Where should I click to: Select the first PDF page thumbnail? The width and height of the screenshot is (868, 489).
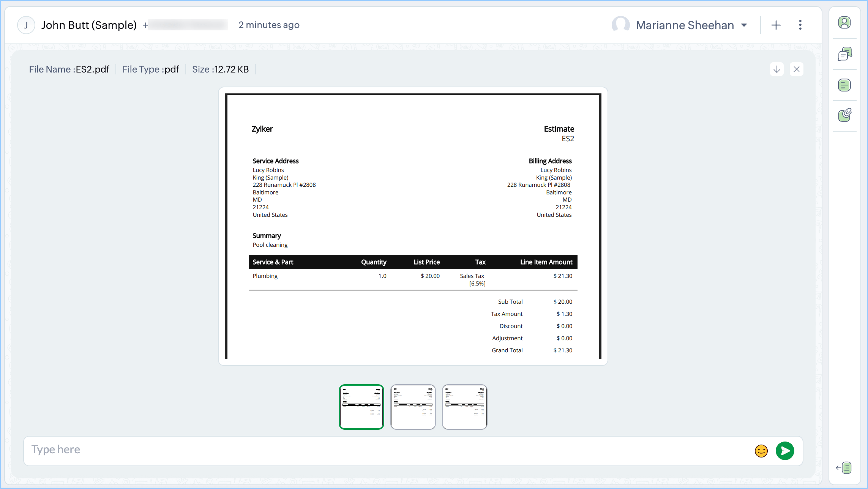pyautogui.click(x=361, y=407)
